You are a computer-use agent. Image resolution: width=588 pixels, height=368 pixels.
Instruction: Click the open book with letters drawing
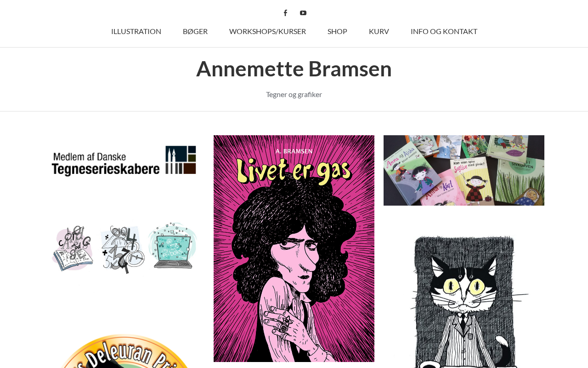pyautogui.click(x=73, y=248)
